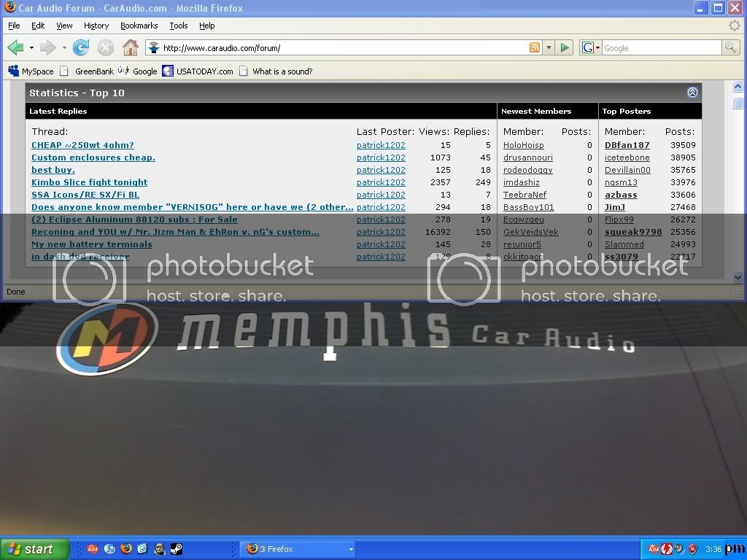
Task: Open top poster azbass profile
Action: (621, 195)
